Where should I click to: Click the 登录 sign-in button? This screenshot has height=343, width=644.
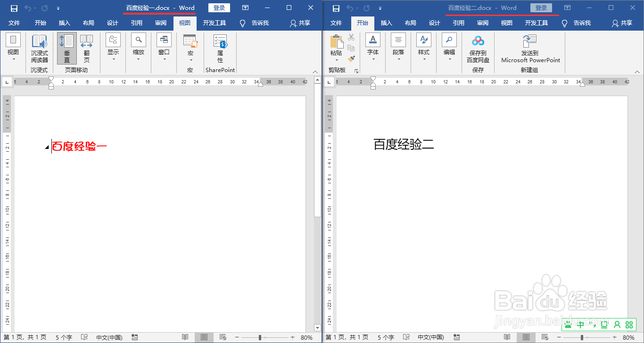[x=219, y=8]
